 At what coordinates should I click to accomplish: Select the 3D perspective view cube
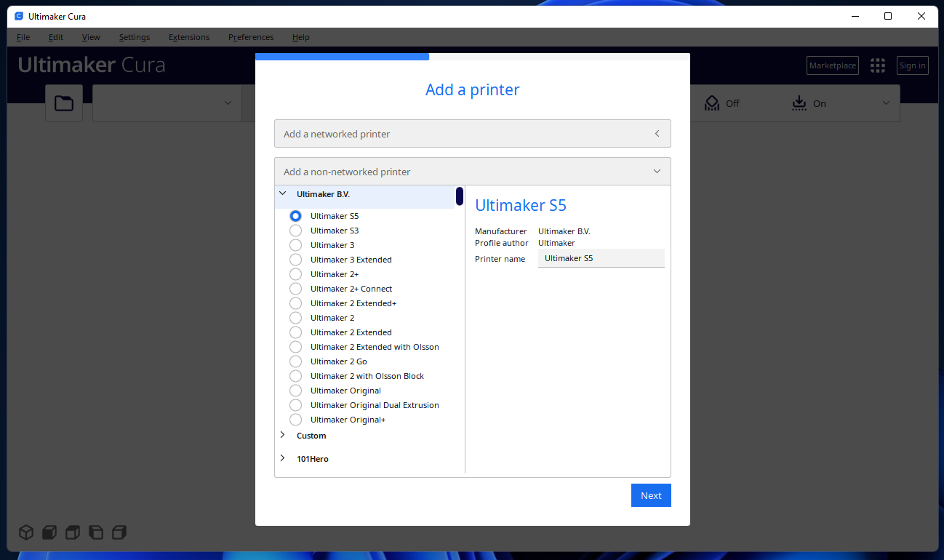pos(26,532)
